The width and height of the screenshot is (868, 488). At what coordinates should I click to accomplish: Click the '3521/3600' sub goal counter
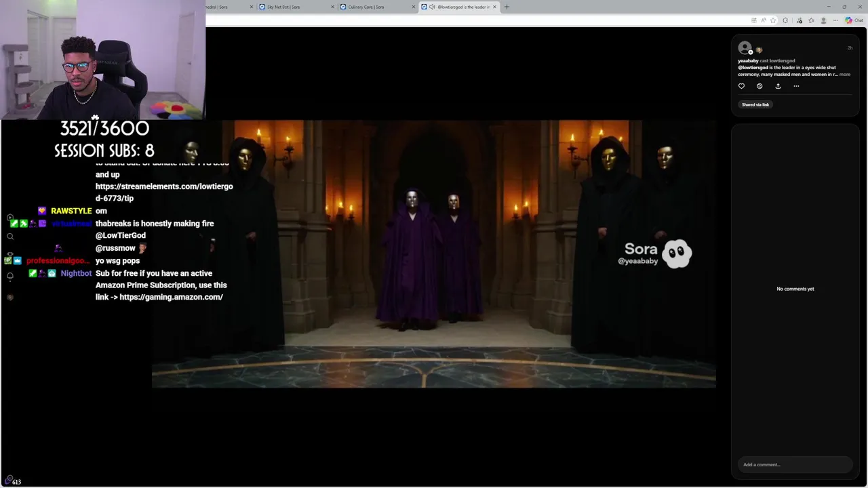[104, 128]
